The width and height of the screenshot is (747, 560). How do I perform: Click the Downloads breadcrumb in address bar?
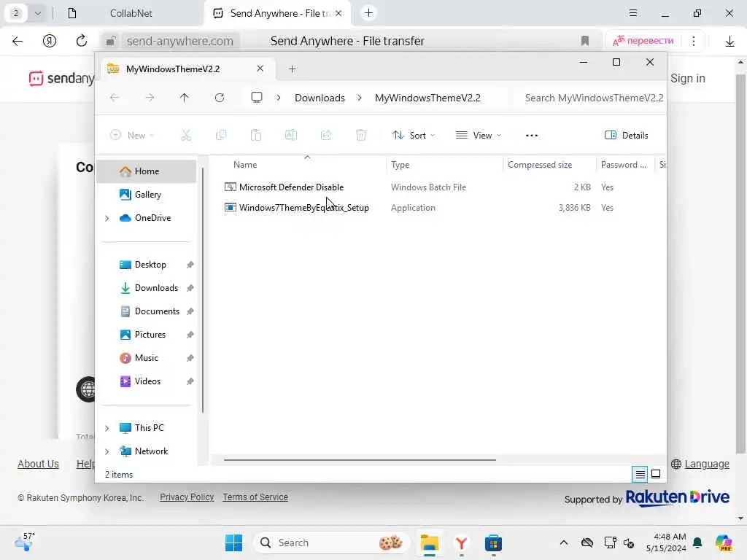coord(320,98)
